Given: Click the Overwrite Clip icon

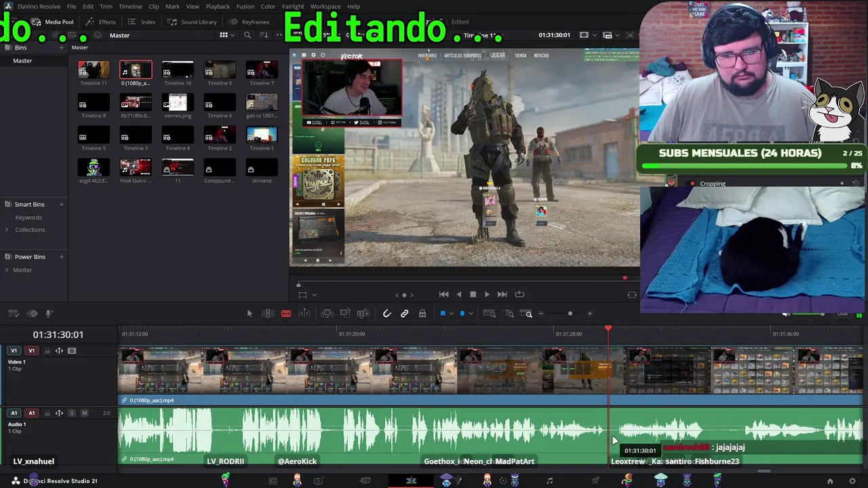Looking at the screenshot, I should (x=345, y=313).
